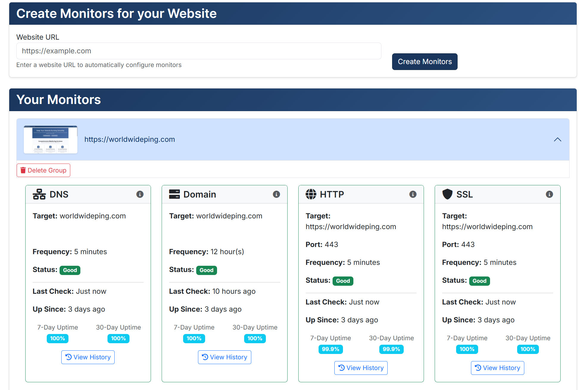Click the SSL shield icon
The image size is (588, 390).
click(x=447, y=194)
